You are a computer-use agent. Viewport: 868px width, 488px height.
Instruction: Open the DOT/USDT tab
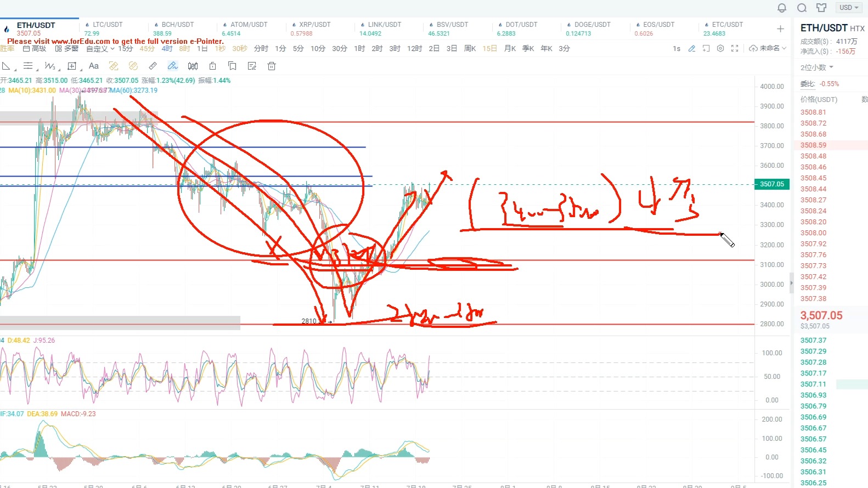(521, 25)
